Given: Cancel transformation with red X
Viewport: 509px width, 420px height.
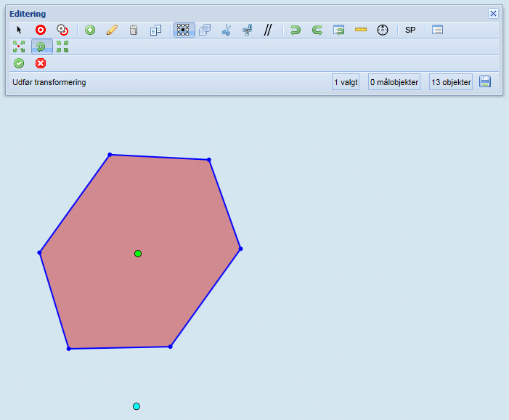Looking at the screenshot, I should coord(41,63).
